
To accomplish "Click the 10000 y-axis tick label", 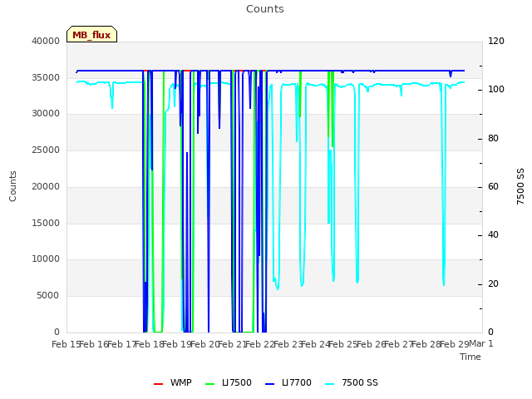I will [x=46, y=259].
